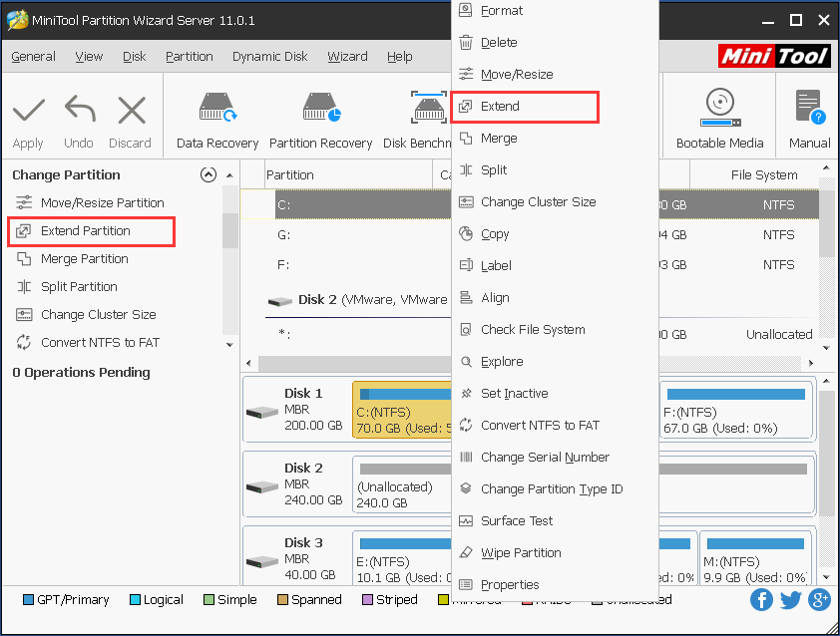Open the Disk menu

point(134,56)
